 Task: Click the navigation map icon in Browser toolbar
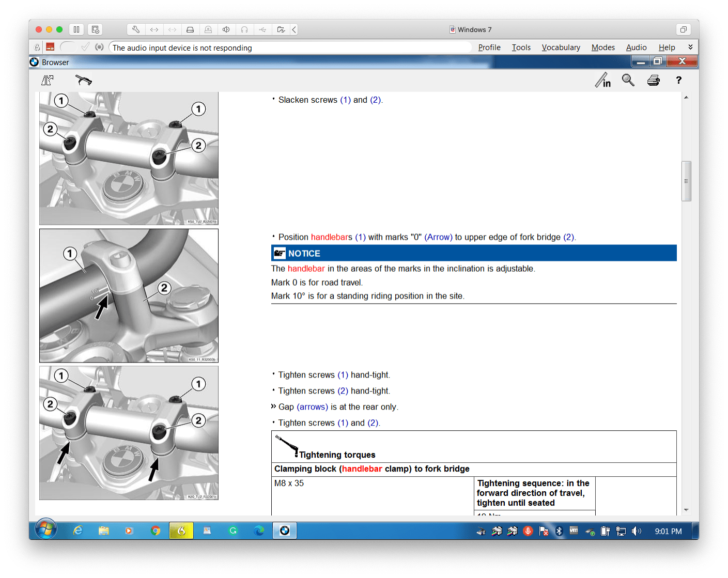48,80
